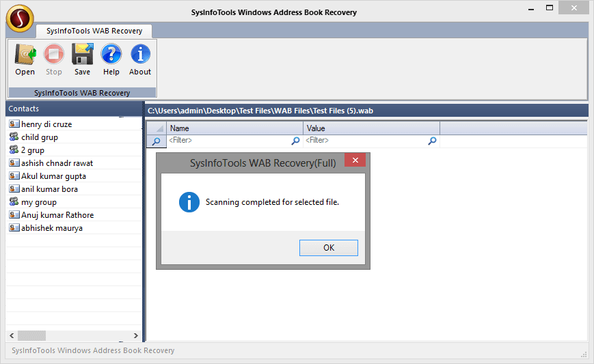Click the group icon beside child grup
This screenshot has width=594, height=364.
click(14, 137)
